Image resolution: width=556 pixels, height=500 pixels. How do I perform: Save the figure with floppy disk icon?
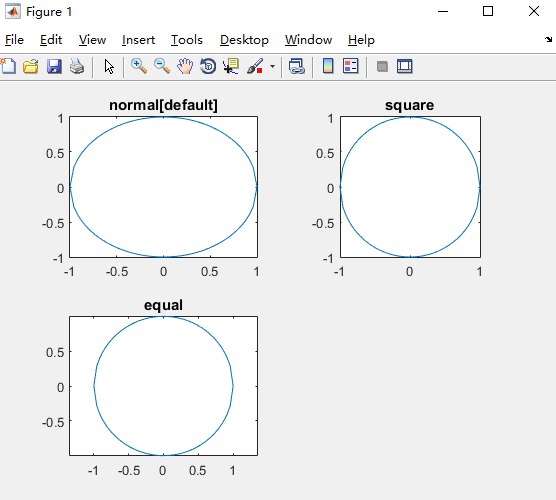pos(54,66)
